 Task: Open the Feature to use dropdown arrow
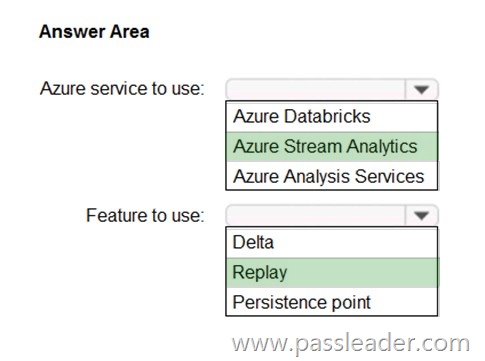(421, 215)
